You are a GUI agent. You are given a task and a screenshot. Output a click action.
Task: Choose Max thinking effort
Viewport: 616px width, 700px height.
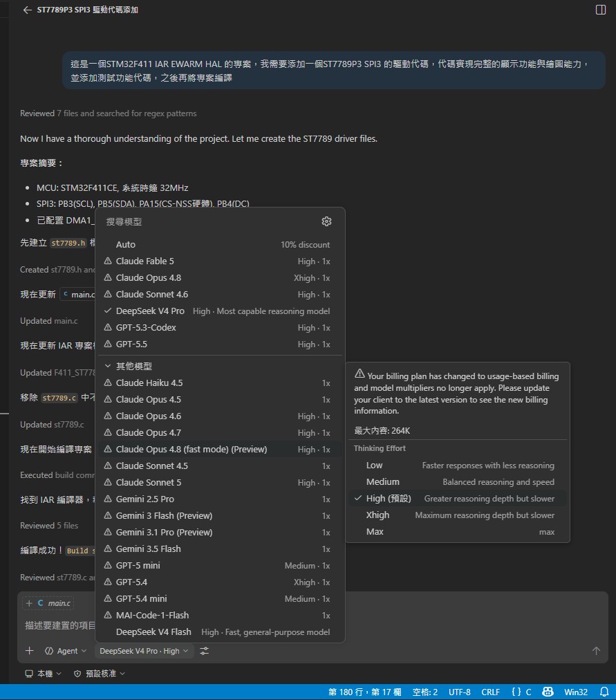point(458,532)
